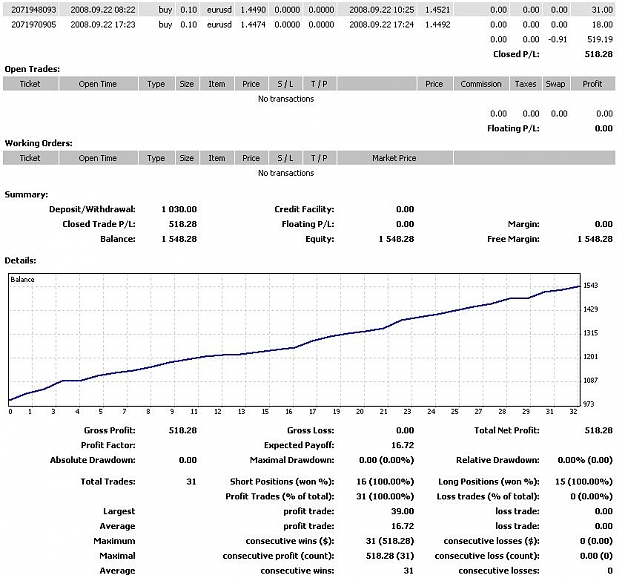Click the Working Orders heading
Screen dimensions: 625x578
38,143
